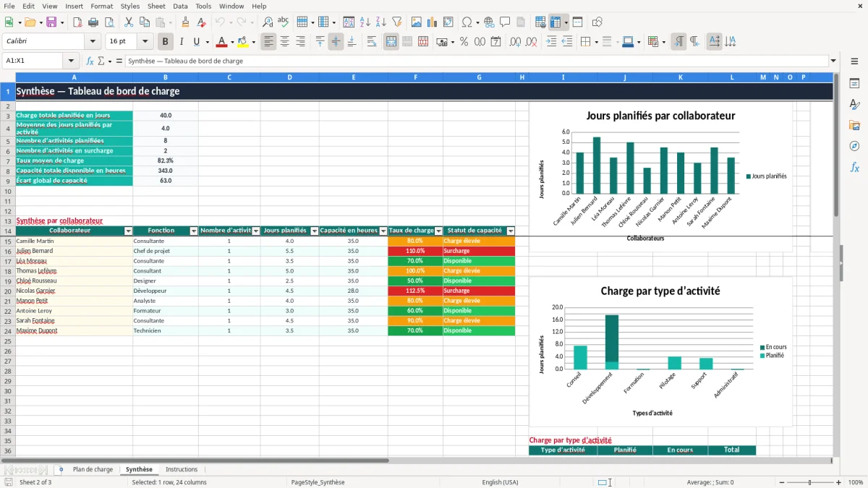Toggle Align Left
The width and height of the screenshot is (868, 488).
point(268,42)
